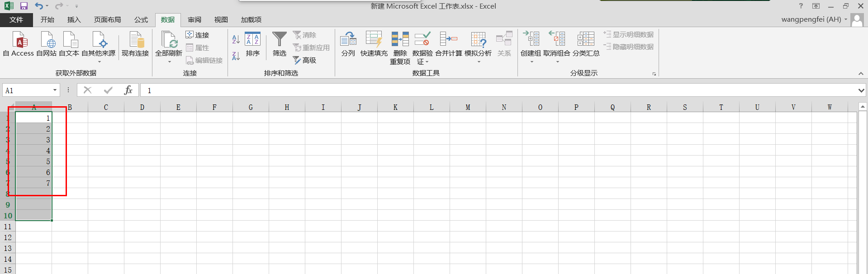The height and width of the screenshot is (274, 868).
Task: Open the Name Box dropdown
Action: 55,90
